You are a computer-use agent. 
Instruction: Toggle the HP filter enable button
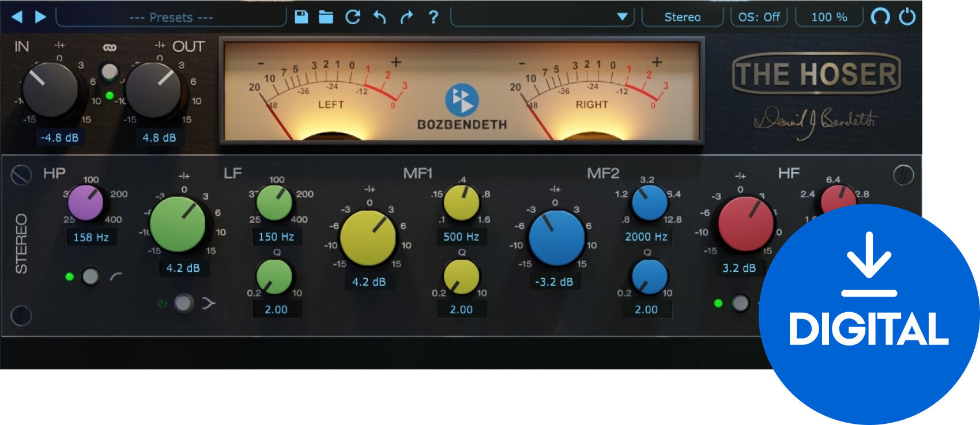tap(91, 276)
